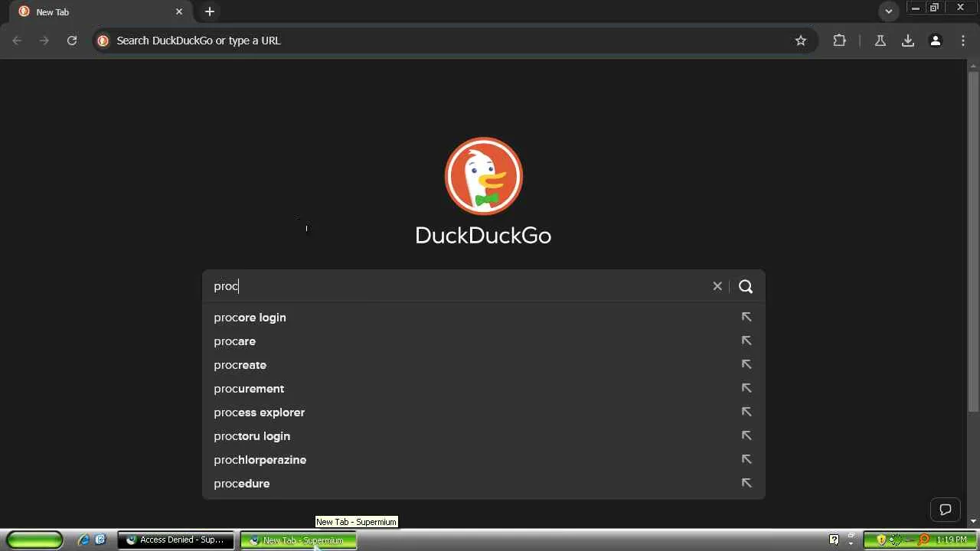Viewport: 980px width, 551px height.
Task: Reload the page
Action: pyautogui.click(x=72, y=41)
